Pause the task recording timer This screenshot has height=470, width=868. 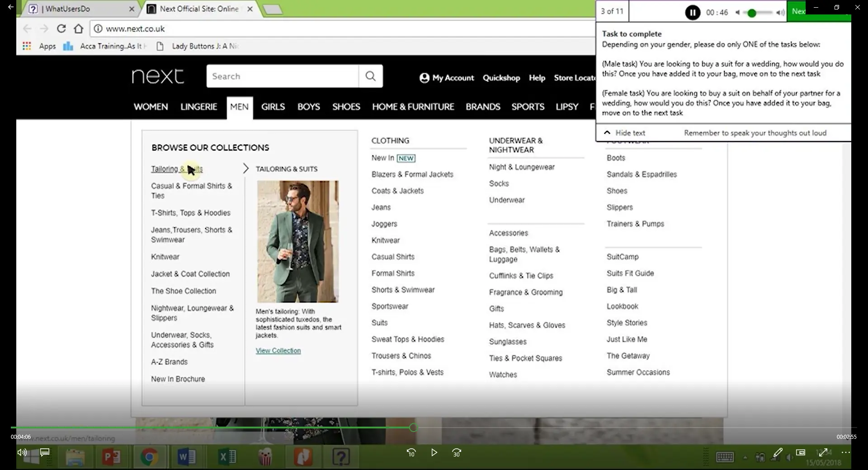(692, 12)
